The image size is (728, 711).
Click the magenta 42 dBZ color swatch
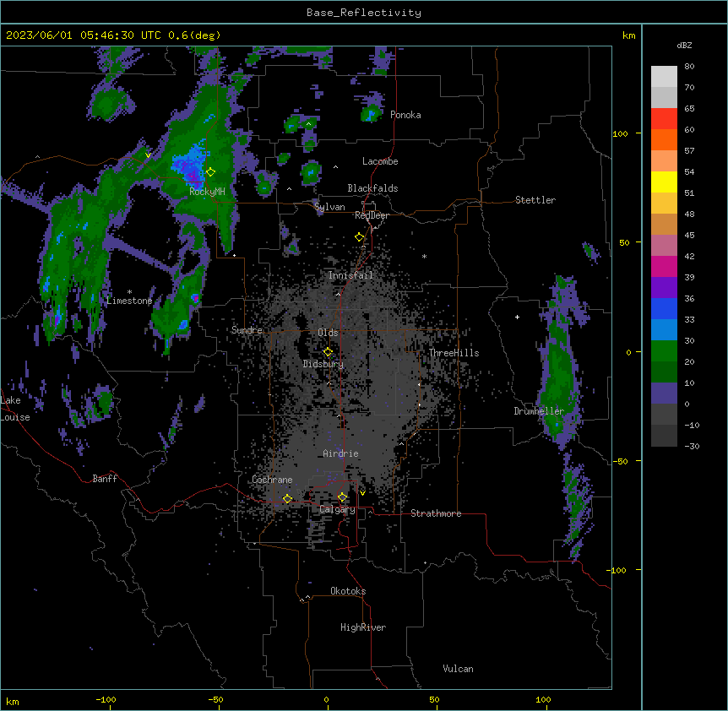click(x=664, y=266)
